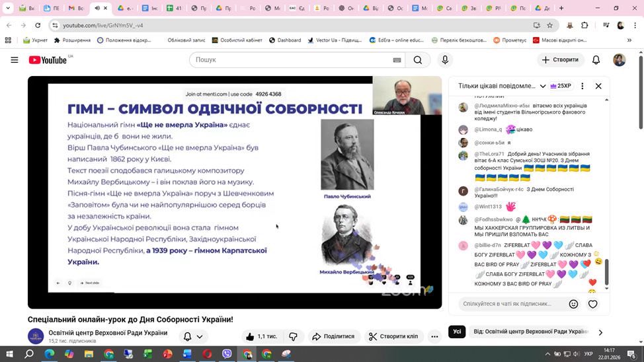Like the video (1,1 тис.)
This screenshot has width=644, height=362.
262,336
